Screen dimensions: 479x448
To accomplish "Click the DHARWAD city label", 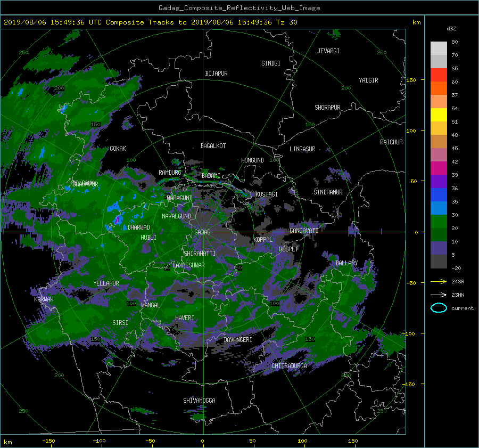I will click(x=139, y=227).
